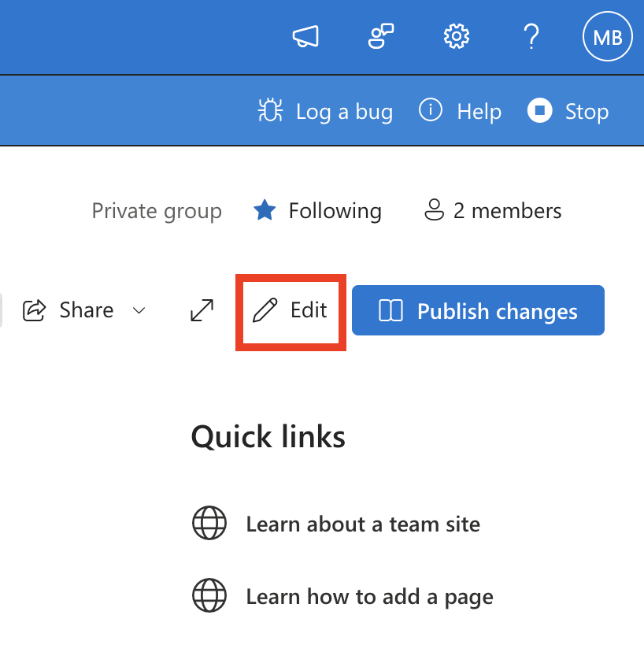Click the Share button
This screenshot has width=644, height=652.
point(68,310)
